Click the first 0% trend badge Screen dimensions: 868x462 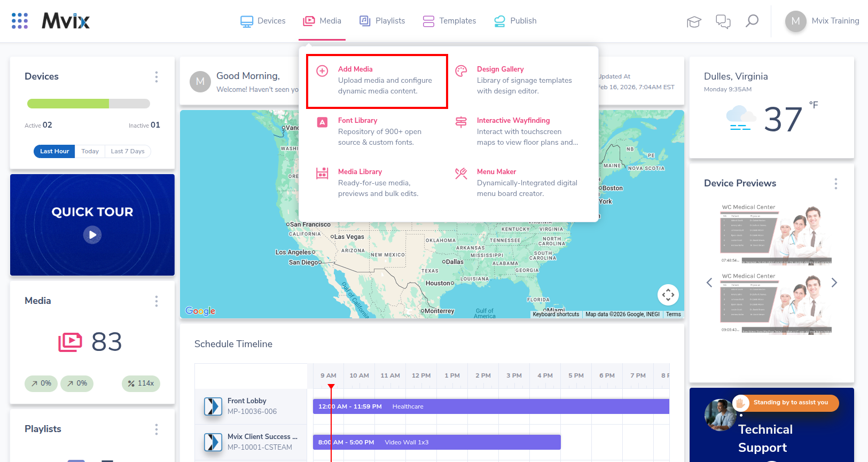point(41,383)
